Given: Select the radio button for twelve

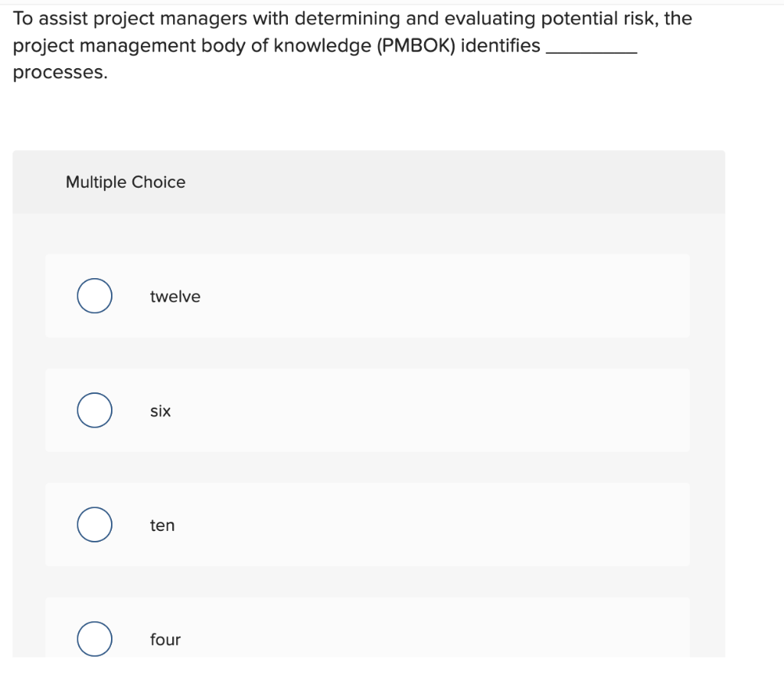Looking at the screenshot, I should [94, 296].
